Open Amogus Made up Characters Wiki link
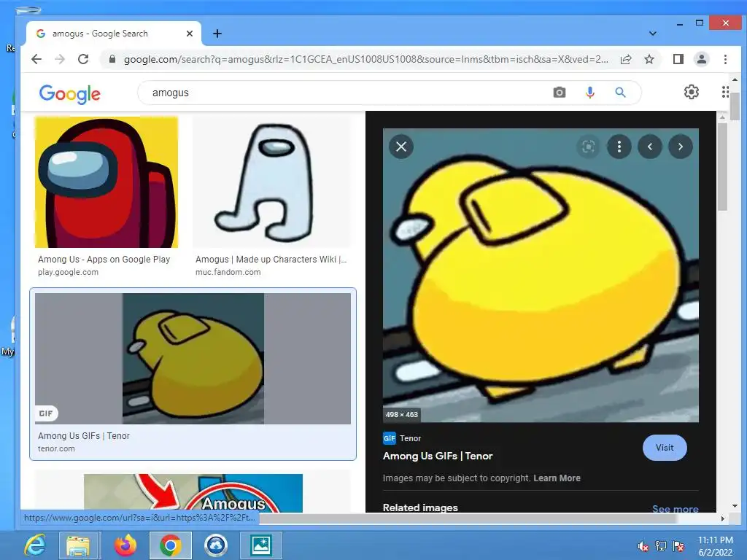The image size is (747, 560). tap(271, 259)
